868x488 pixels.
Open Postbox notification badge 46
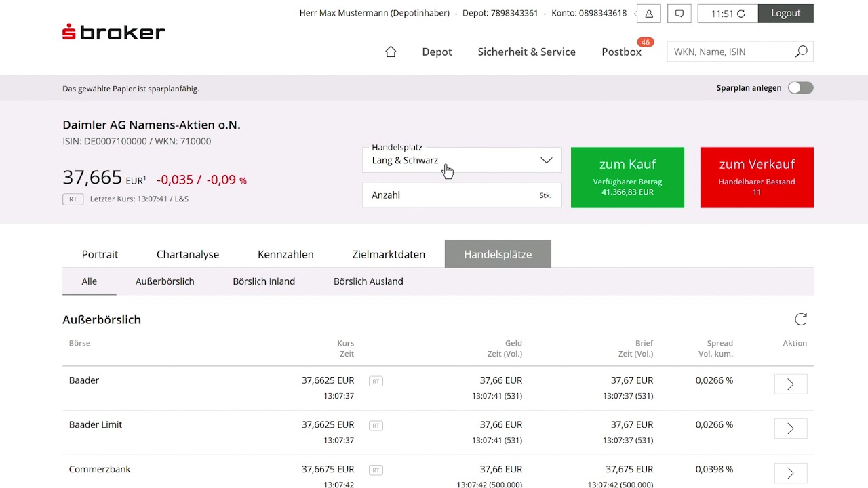[645, 42]
